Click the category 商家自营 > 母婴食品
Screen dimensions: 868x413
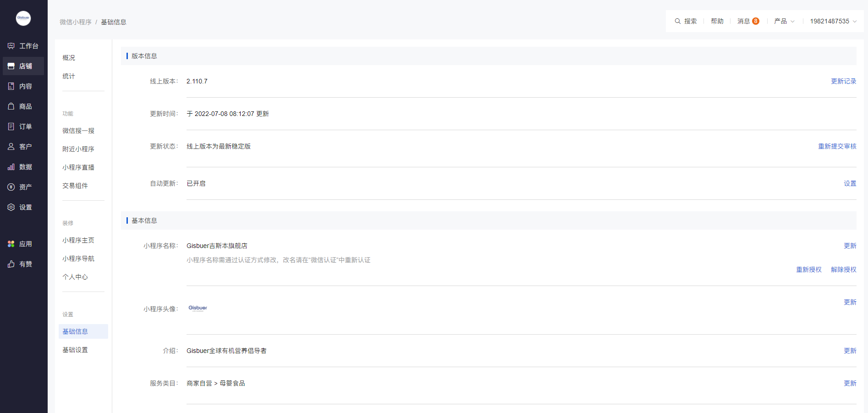tap(216, 383)
